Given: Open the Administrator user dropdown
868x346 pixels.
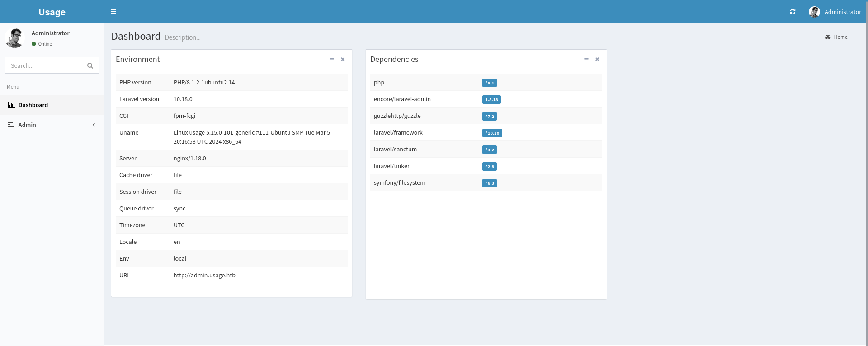Looking at the screenshot, I should coord(842,12).
